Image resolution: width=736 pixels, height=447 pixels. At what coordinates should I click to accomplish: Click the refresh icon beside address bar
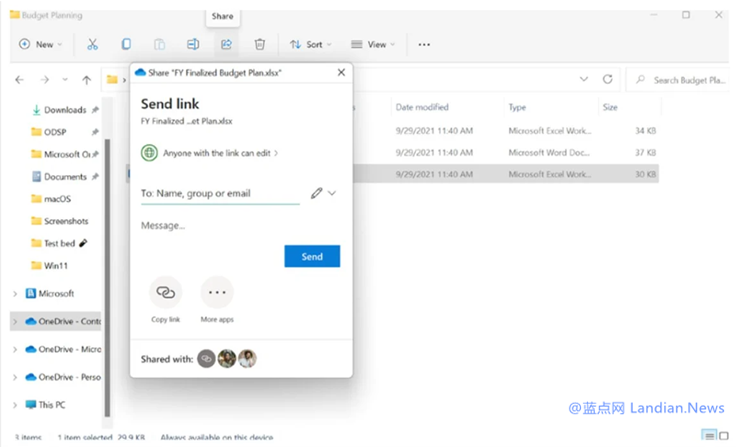pyautogui.click(x=607, y=79)
